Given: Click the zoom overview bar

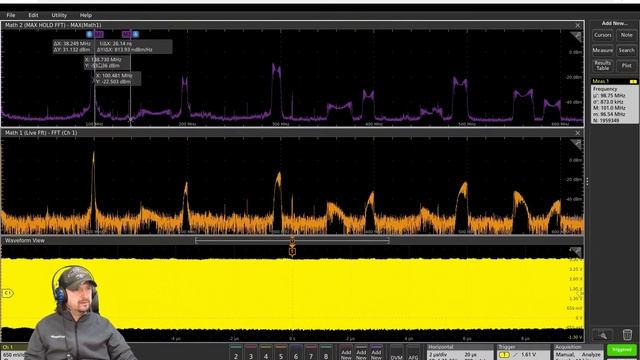Looking at the screenshot, I should coord(292,241).
